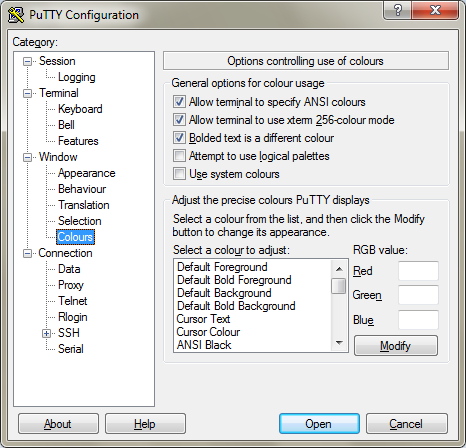This screenshot has height=448, width=466.
Task: Select Logging under Session
Action: tap(77, 77)
